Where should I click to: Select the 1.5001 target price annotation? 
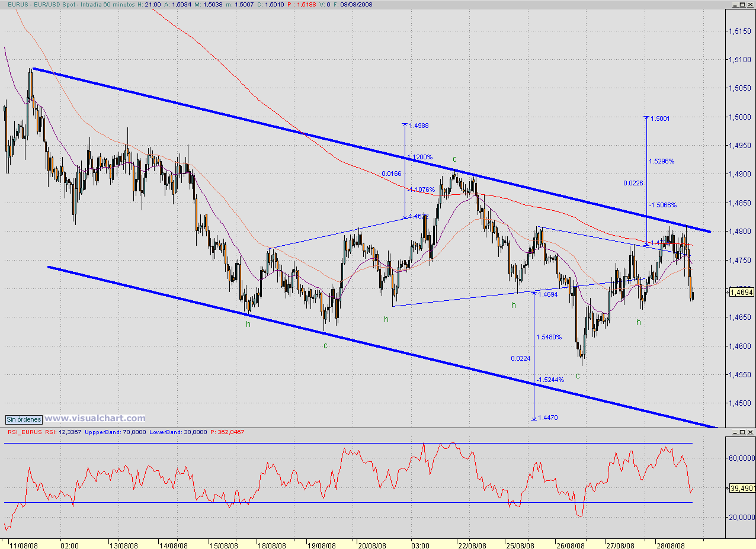pos(660,118)
